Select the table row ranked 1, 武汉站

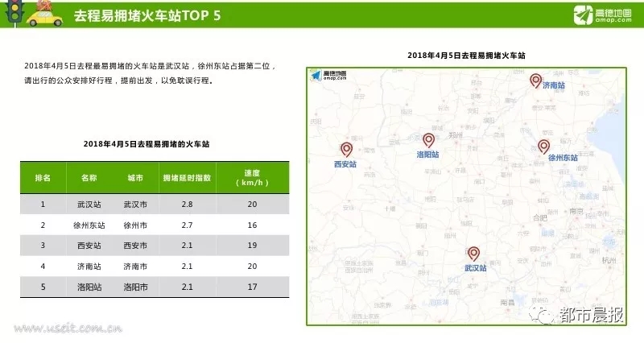click(155, 205)
